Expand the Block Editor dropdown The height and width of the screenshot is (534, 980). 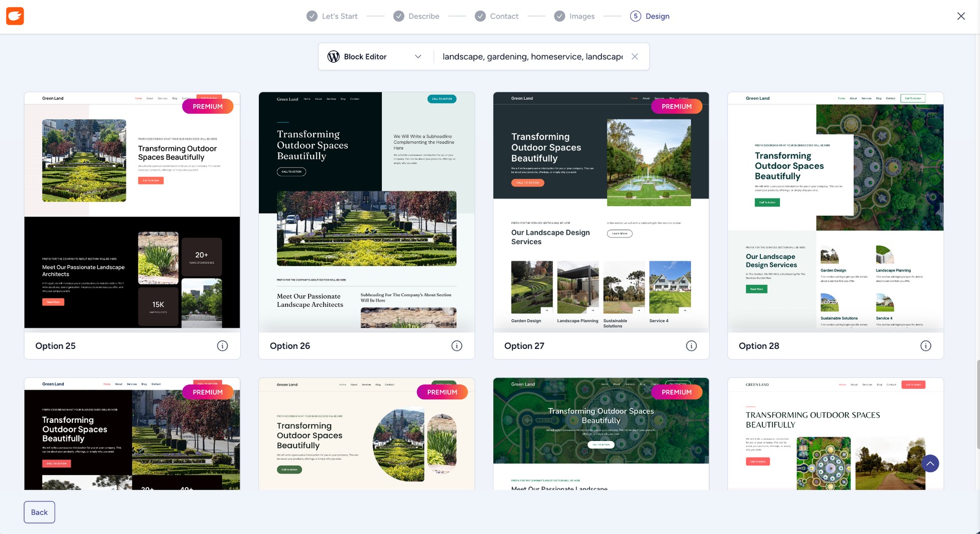pos(418,56)
